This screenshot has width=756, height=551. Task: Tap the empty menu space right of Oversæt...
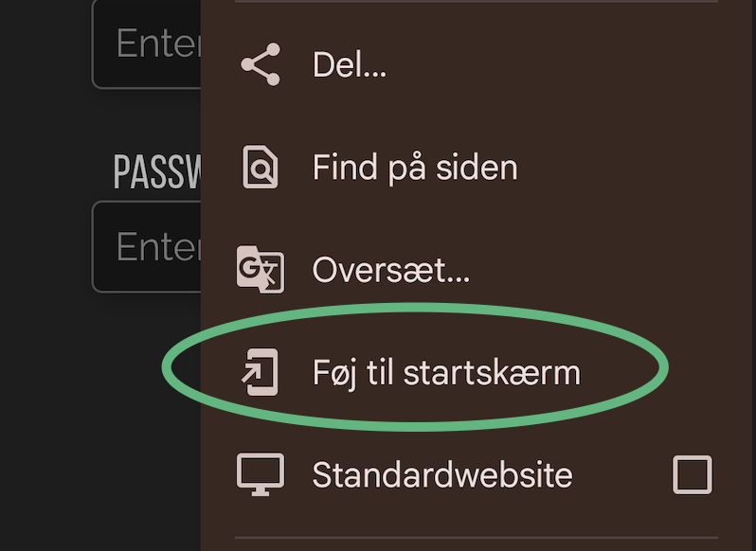coord(603,269)
